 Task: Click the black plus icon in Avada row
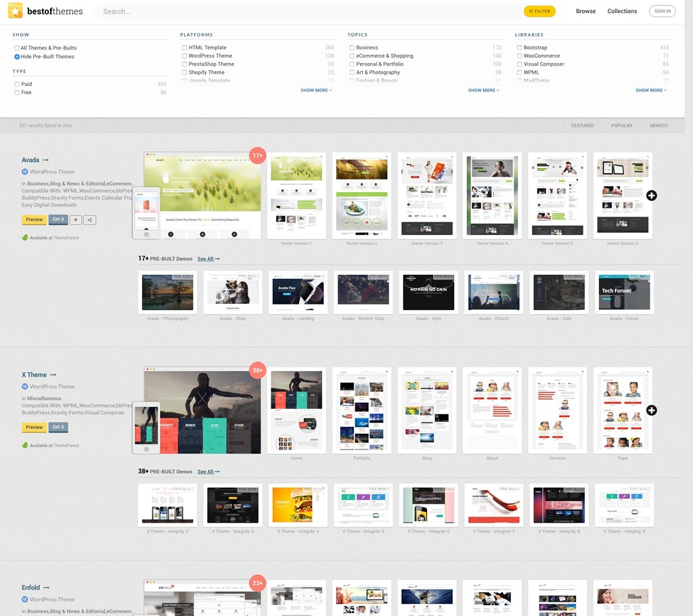(x=652, y=196)
